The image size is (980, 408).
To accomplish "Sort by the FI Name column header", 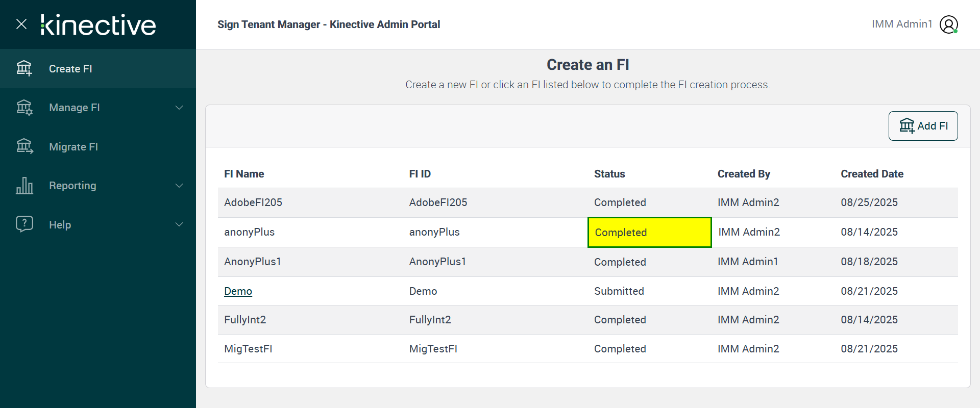I will 244,174.
